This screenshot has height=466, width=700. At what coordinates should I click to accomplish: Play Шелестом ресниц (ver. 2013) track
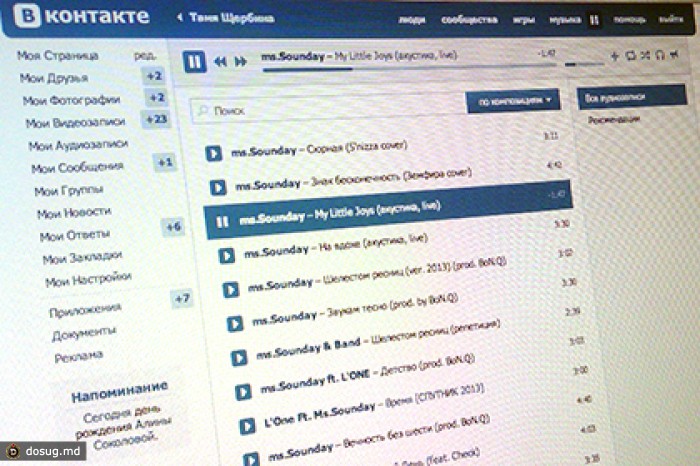click(x=230, y=290)
